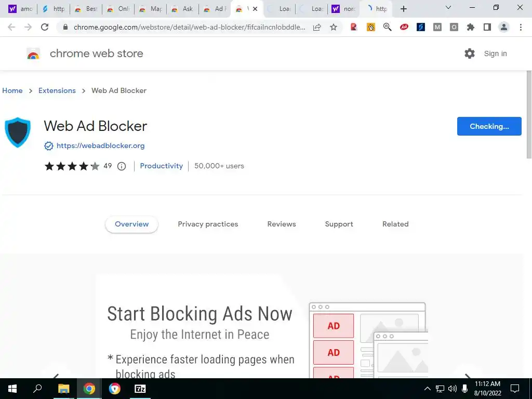Open Windows taskbar search
532x399 pixels.
pos(37,389)
